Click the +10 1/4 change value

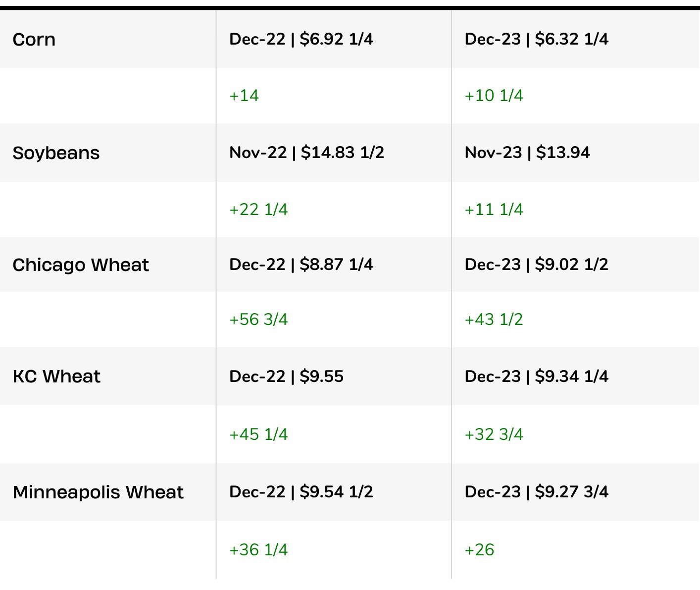tap(494, 96)
